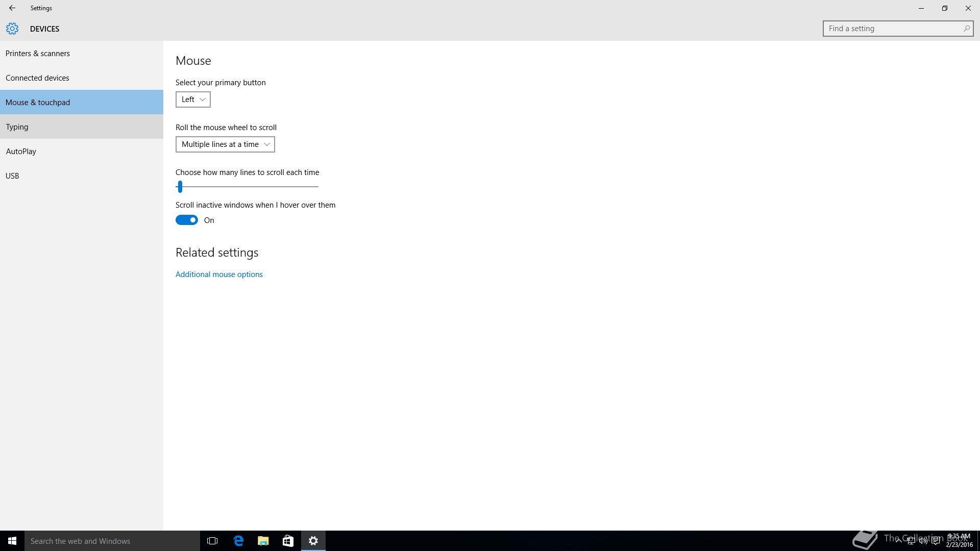Image resolution: width=980 pixels, height=551 pixels.
Task: Click the back arrow in Settings
Action: click(12, 8)
